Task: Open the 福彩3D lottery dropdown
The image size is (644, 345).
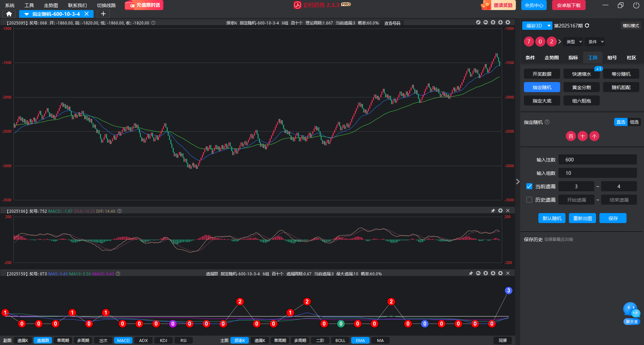Action: [x=537, y=25]
